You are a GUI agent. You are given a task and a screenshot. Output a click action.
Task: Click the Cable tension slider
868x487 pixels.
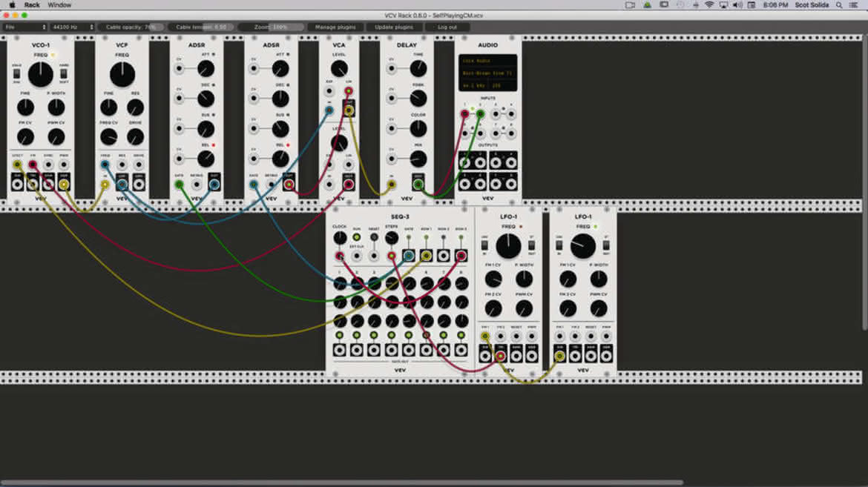[201, 27]
